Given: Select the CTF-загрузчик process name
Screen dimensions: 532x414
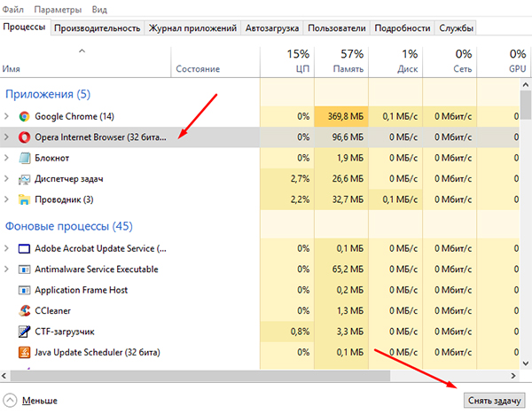Looking at the screenshot, I should tap(65, 332).
